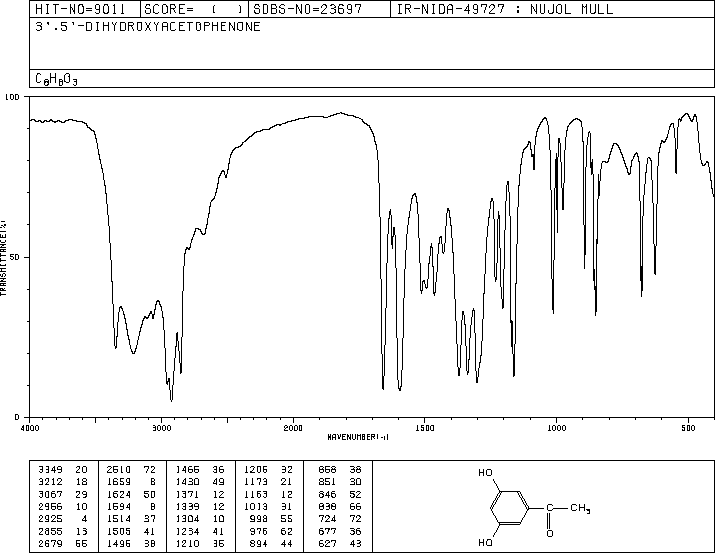
Task: Click the CH3 group in structure diagram
Action: click(x=580, y=508)
